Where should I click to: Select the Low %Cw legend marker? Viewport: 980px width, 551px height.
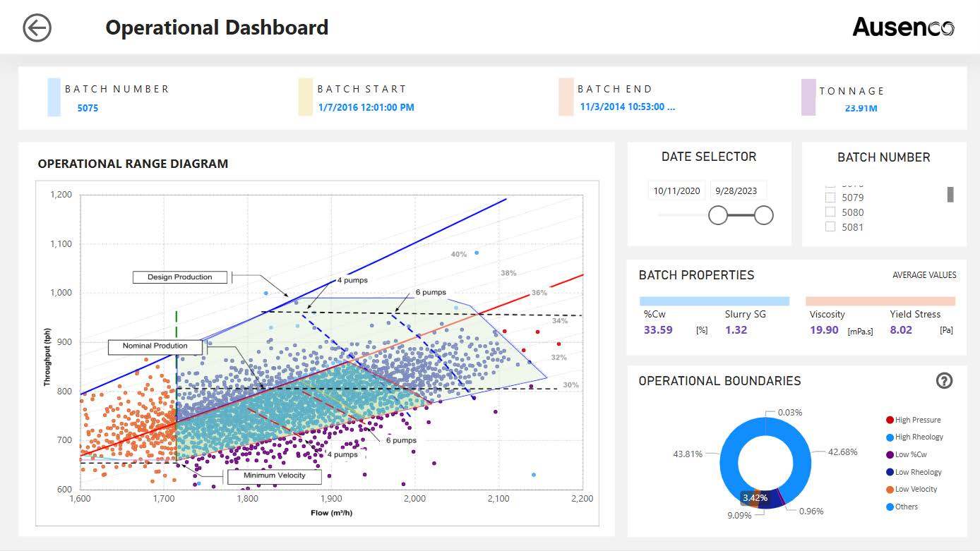[x=890, y=455]
